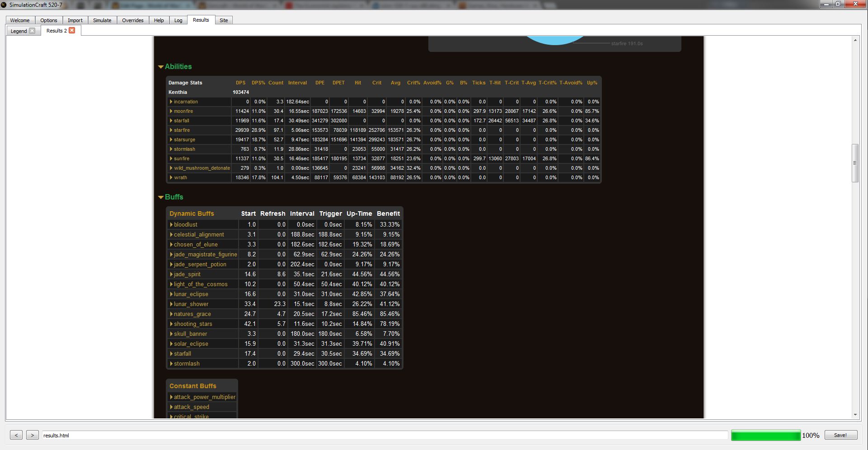Image resolution: width=868 pixels, height=450 pixels.
Task: Open the Help tab
Action: click(159, 20)
